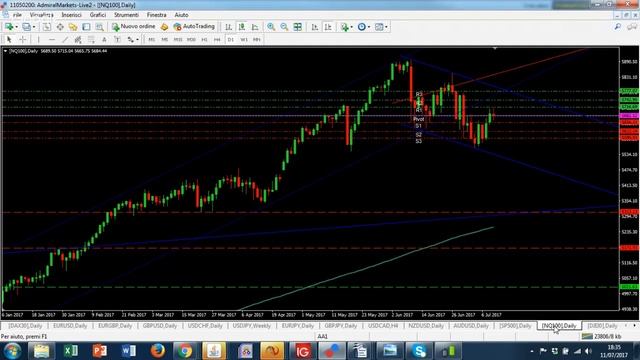Viewport: 640px width, 360px height.
Task: Switch chart to Line Chart mode
Action: 255,27
